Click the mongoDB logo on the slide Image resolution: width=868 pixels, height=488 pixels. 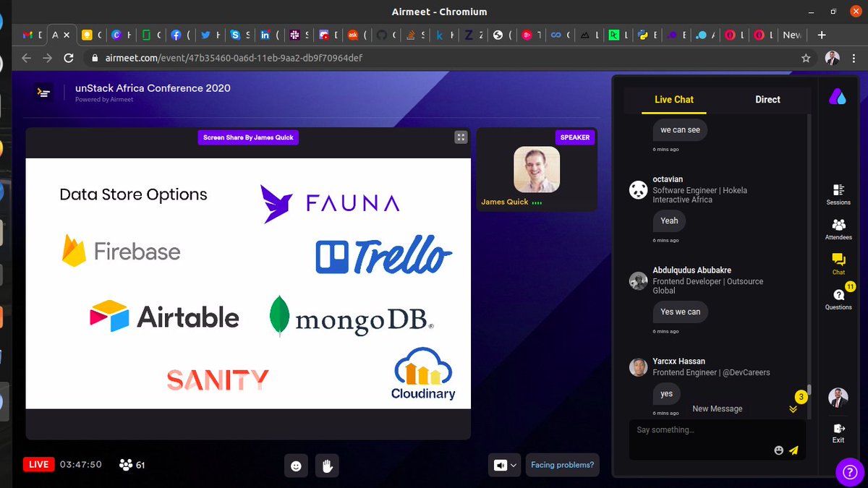tap(352, 316)
